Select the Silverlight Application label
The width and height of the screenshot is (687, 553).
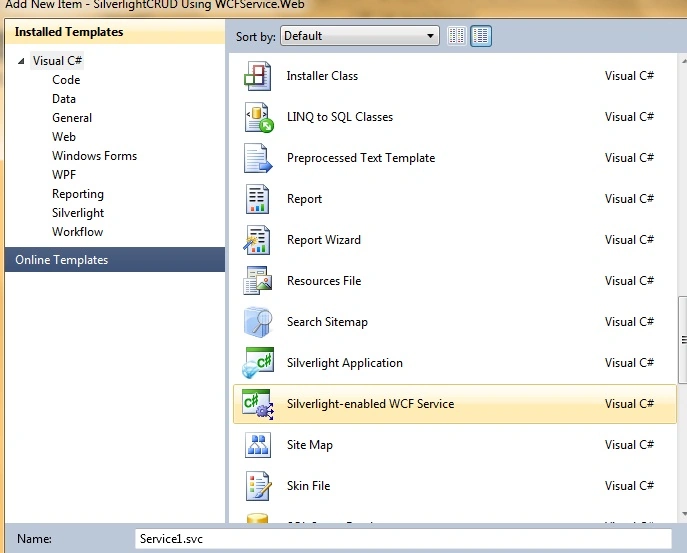pos(345,363)
